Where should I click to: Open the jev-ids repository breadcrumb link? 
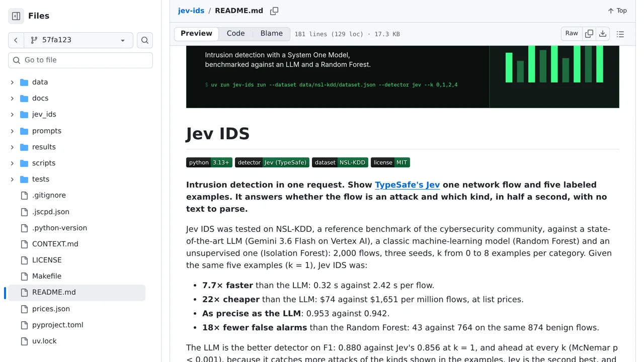(x=191, y=11)
